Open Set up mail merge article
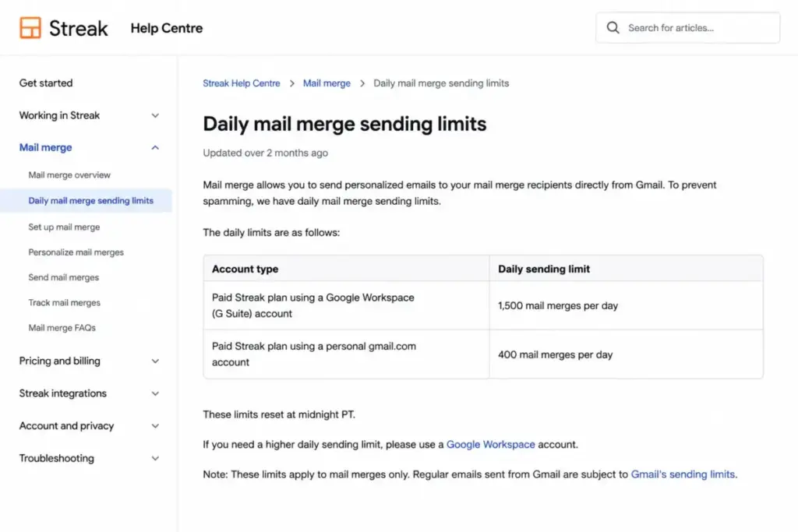The image size is (798, 532). [x=64, y=227]
